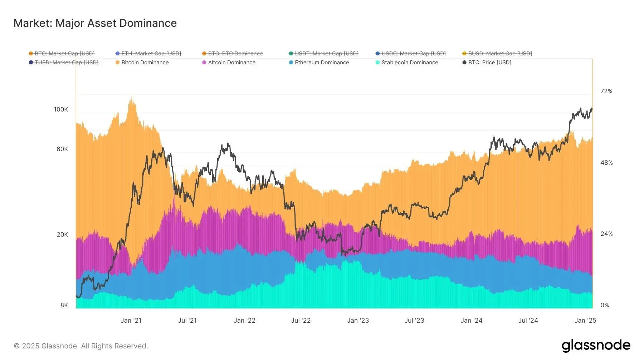The image size is (644, 362).
Task: Click the Jan '23 x-axis label
Action: pyautogui.click(x=358, y=321)
